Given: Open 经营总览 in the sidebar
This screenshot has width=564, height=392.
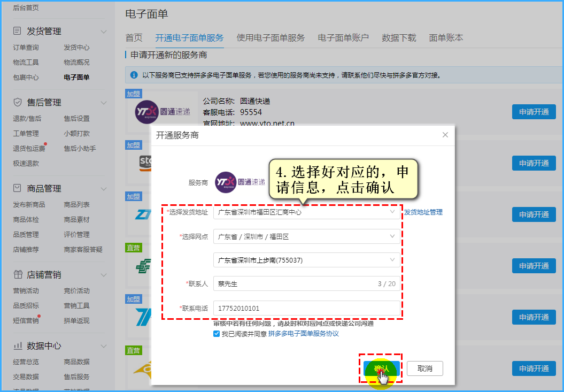Looking at the screenshot, I should [x=26, y=362].
